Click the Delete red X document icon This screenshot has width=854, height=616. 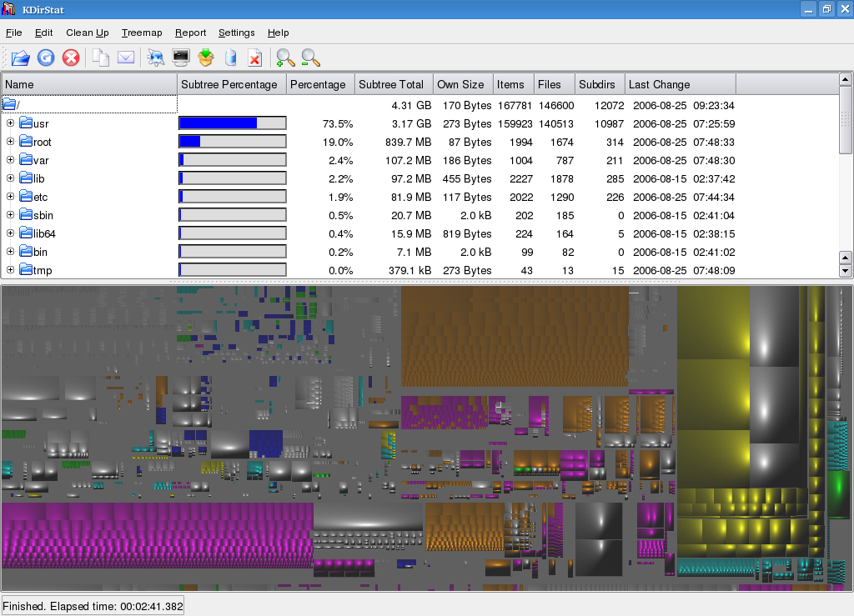tap(255, 58)
